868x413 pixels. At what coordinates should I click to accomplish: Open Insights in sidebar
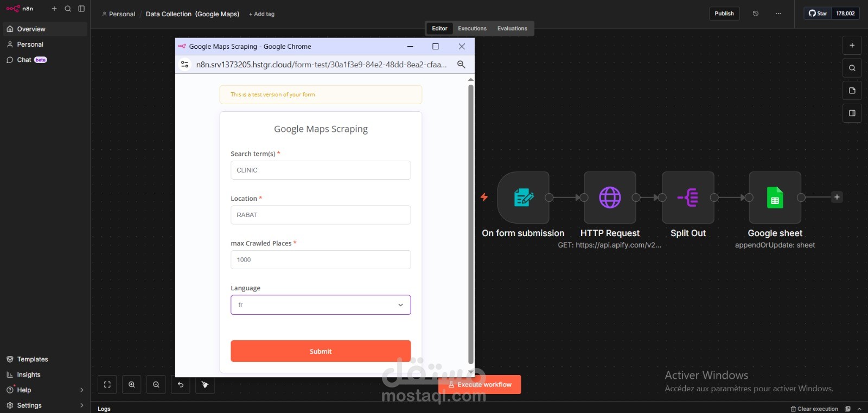coord(45,374)
